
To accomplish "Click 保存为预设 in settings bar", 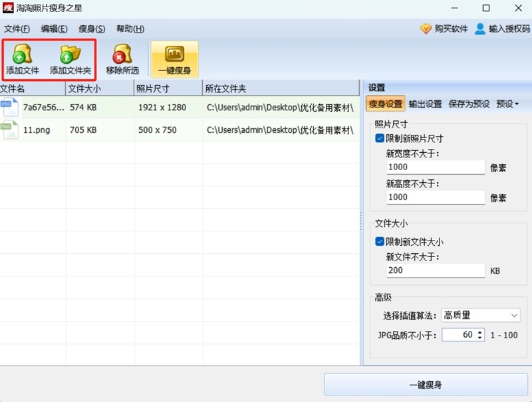I will pos(469,104).
